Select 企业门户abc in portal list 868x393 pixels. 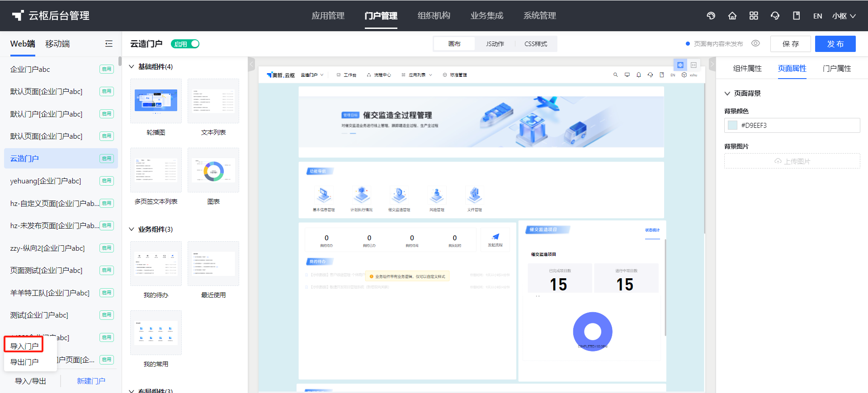tap(61, 69)
